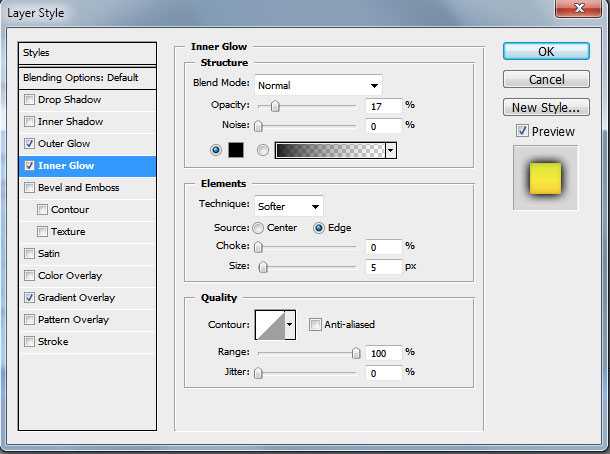The image size is (610, 454).
Task: Click the Opacity slider handle
Action: click(x=275, y=106)
